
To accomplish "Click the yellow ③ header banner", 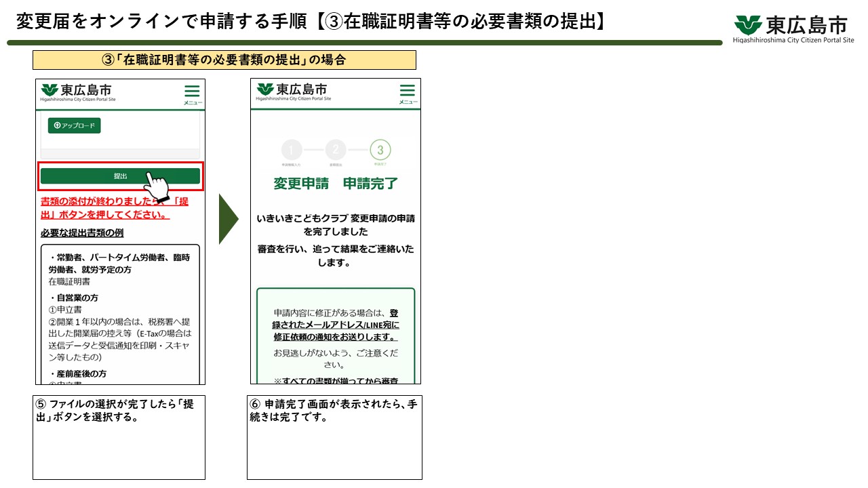I will pyautogui.click(x=224, y=60).
